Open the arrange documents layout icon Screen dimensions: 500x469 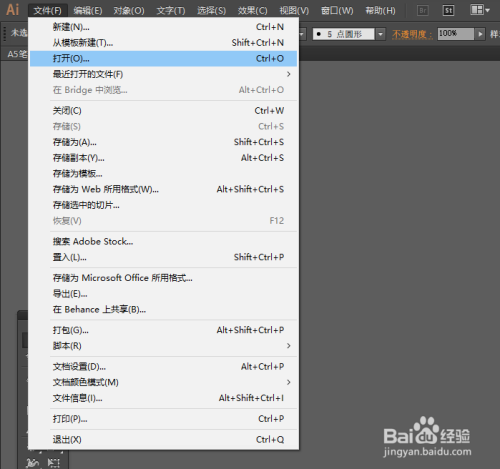click(x=477, y=10)
